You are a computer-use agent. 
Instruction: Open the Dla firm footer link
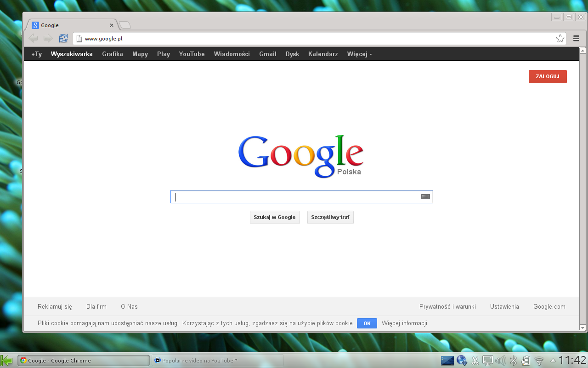click(x=96, y=306)
